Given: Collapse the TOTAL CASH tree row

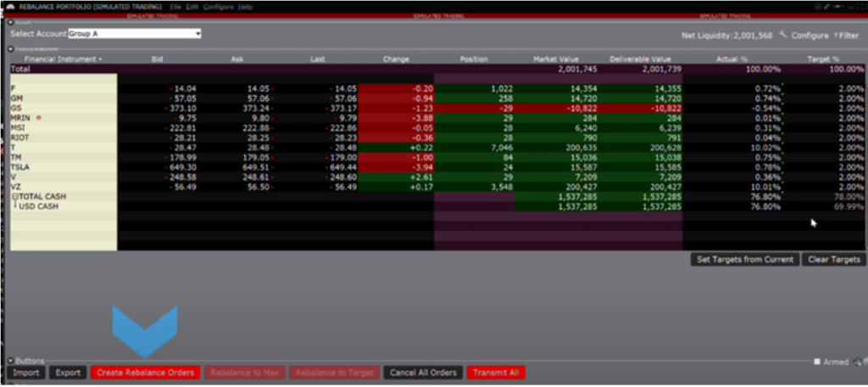Looking at the screenshot, I should (14, 196).
